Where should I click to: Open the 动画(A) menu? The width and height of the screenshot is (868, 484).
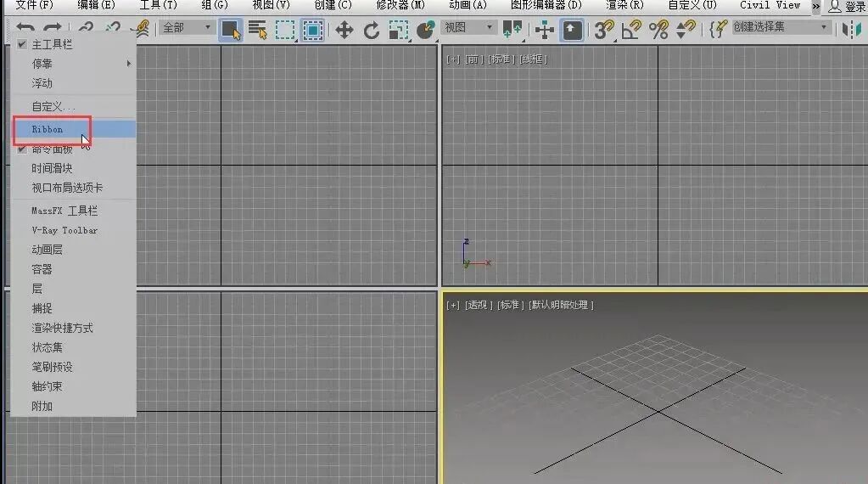468,6
